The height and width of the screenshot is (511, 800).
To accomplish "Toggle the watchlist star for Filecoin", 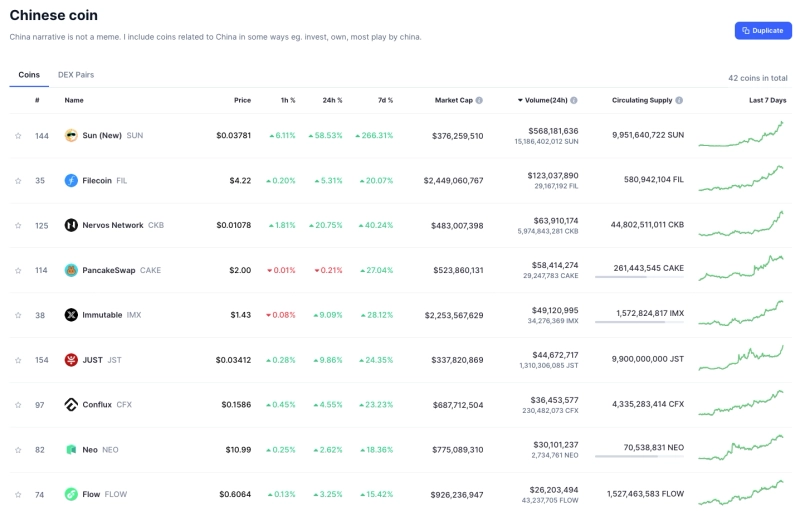I will [18, 181].
